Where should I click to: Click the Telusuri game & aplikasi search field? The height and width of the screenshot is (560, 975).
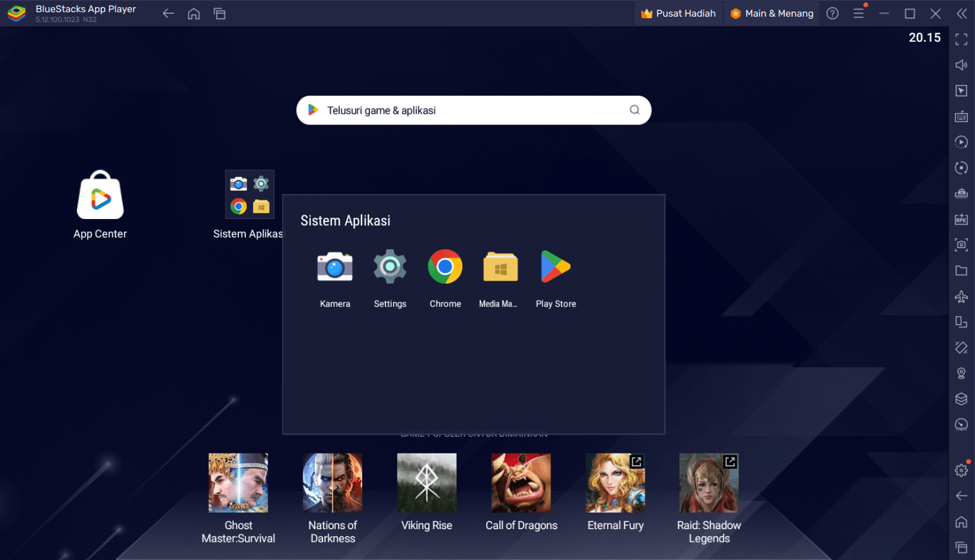pos(474,110)
